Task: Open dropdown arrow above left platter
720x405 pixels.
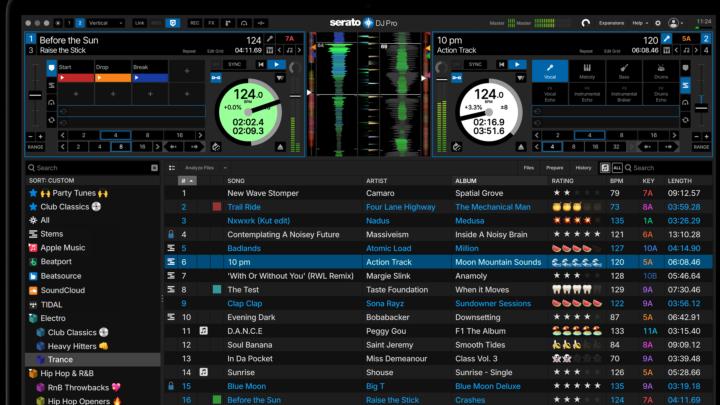Action: [x=280, y=78]
